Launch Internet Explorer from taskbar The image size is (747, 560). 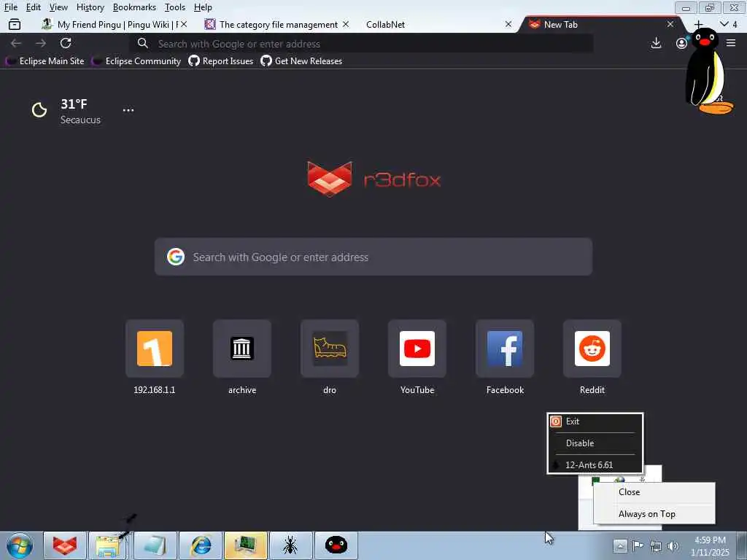point(201,545)
